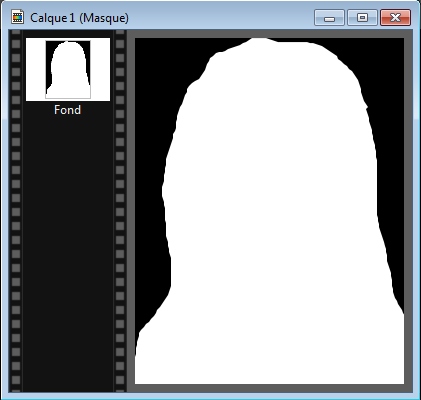Maximize the Calque 1 (Masque) window
This screenshot has width=421, height=400.
tap(362, 18)
